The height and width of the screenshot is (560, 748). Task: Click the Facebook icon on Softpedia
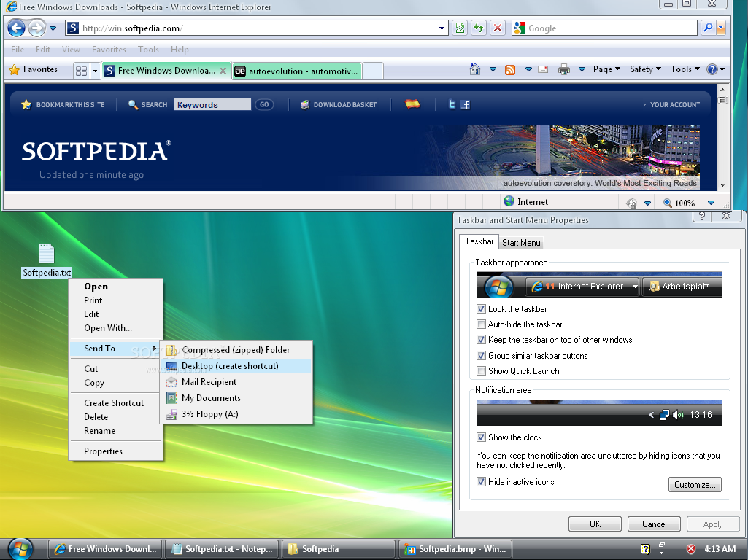coord(465,104)
